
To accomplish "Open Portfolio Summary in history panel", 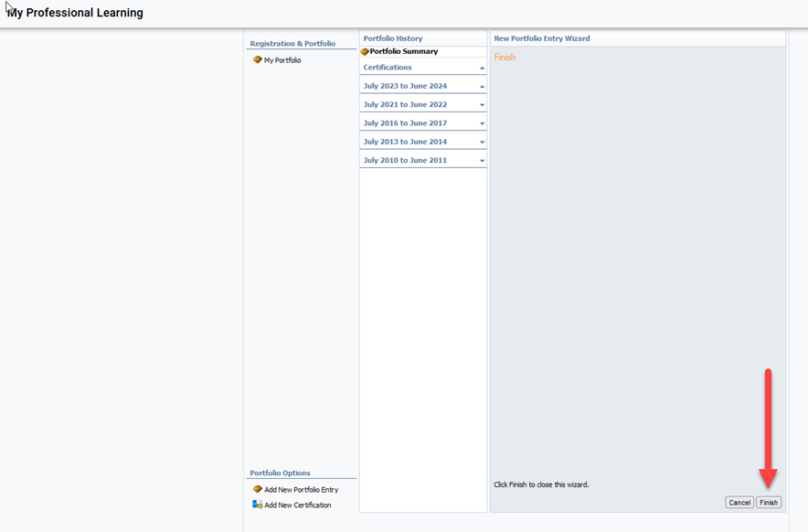I will (x=403, y=52).
